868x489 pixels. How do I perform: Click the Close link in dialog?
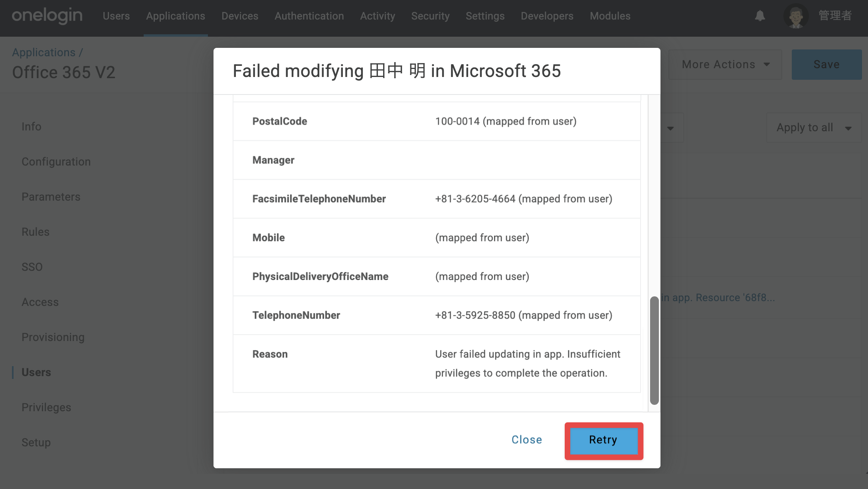527,440
